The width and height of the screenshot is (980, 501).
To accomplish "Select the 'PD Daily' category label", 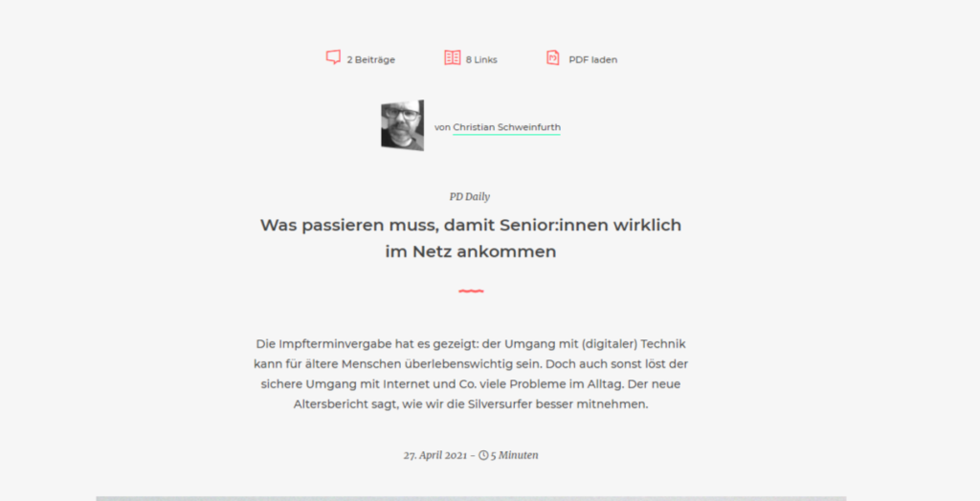I will pyautogui.click(x=469, y=197).
